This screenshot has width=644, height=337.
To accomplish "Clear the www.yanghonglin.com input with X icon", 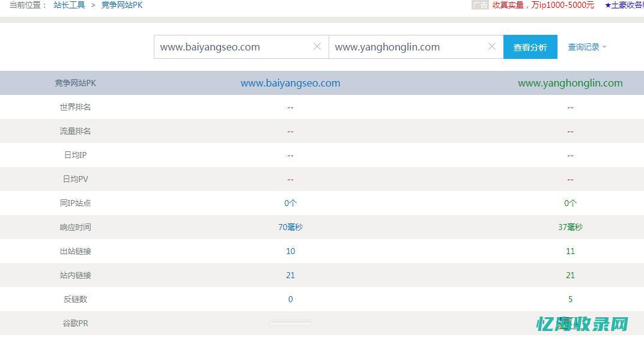I will (492, 47).
